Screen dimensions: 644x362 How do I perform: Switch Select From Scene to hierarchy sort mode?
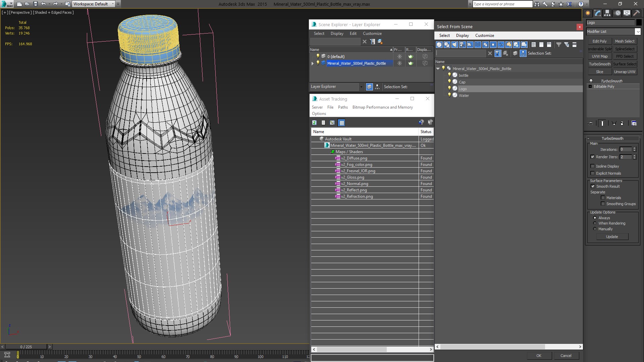point(523,53)
